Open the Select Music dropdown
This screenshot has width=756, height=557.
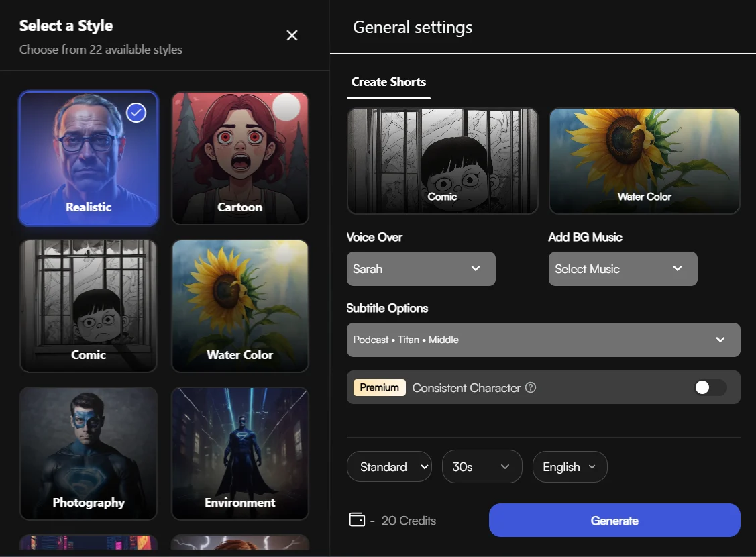coord(623,268)
